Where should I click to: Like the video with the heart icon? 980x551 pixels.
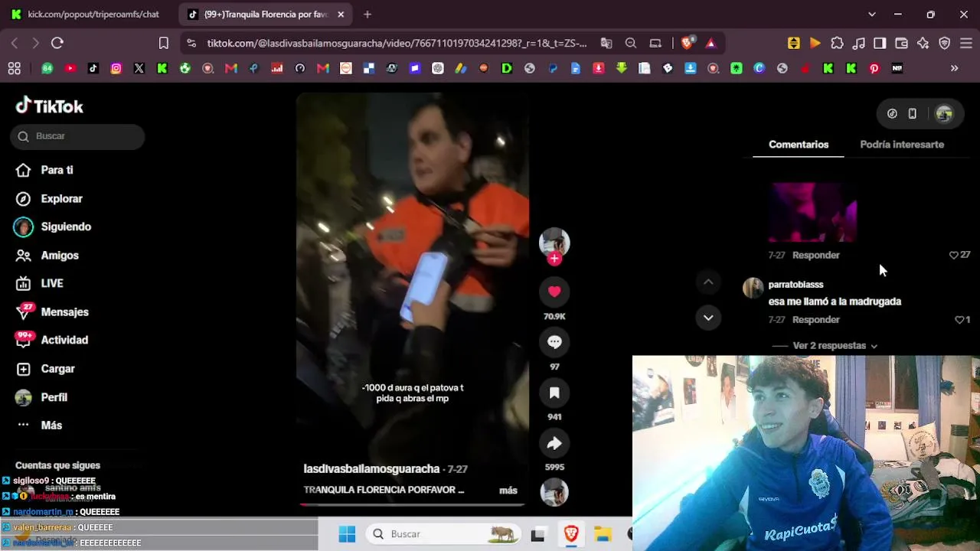tap(554, 291)
